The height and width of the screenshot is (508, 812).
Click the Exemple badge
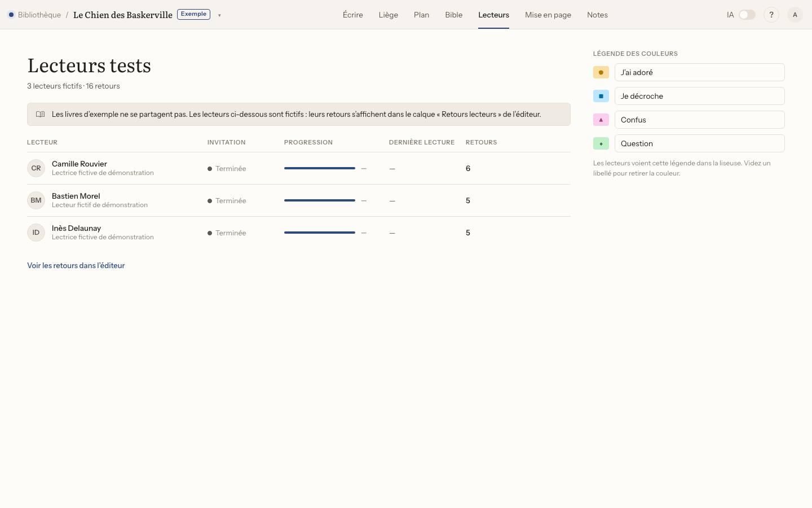(x=193, y=14)
